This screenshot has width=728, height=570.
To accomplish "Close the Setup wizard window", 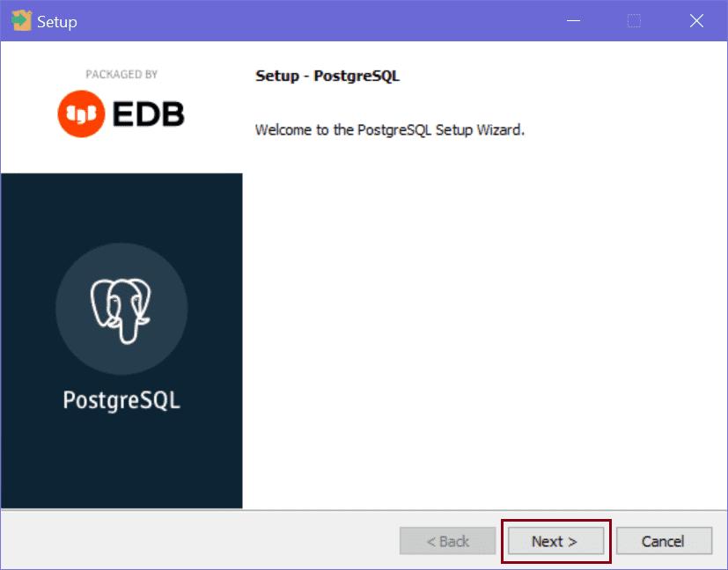I will [x=696, y=19].
